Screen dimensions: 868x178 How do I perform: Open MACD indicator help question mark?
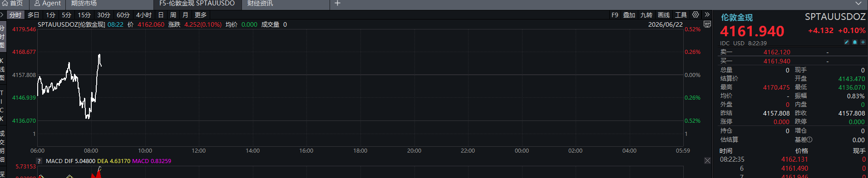39,161
